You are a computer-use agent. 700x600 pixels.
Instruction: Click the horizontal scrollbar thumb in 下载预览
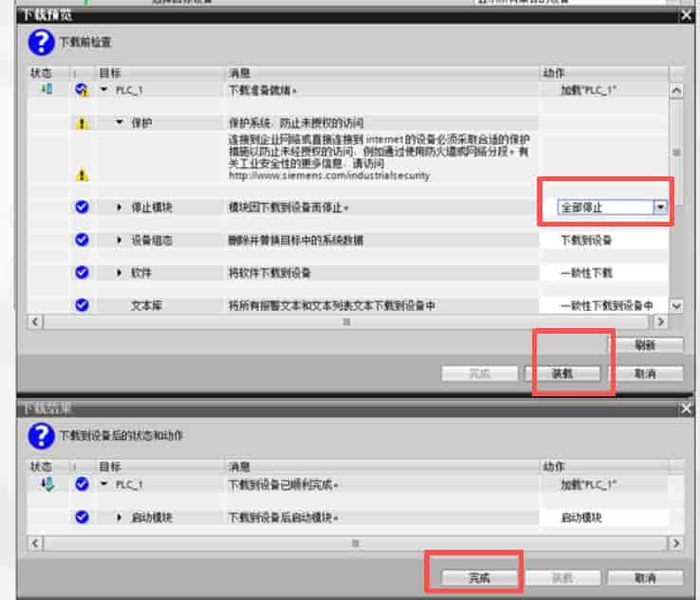coord(346,321)
